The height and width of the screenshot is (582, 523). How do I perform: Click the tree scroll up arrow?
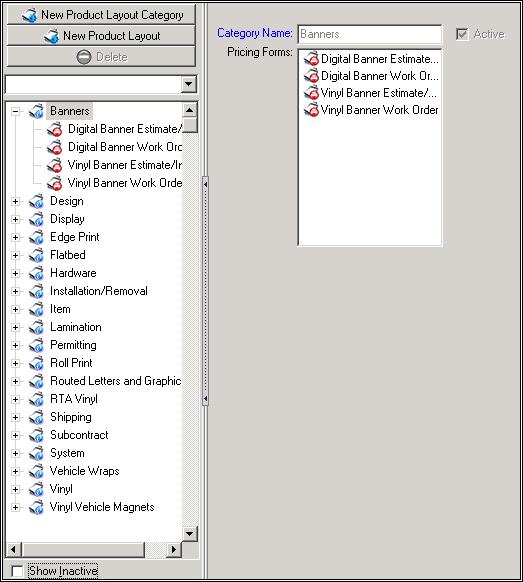click(190, 110)
